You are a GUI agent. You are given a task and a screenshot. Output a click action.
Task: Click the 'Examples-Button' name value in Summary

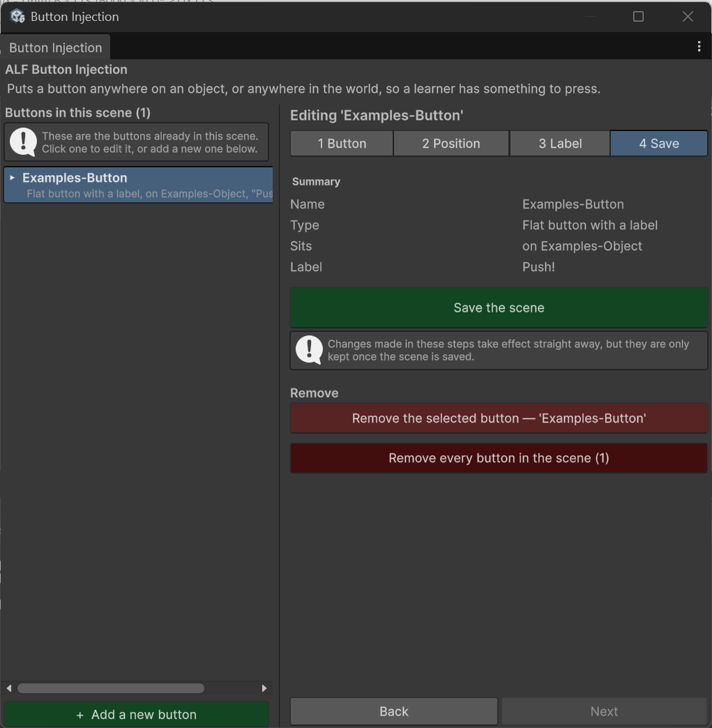(573, 204)
